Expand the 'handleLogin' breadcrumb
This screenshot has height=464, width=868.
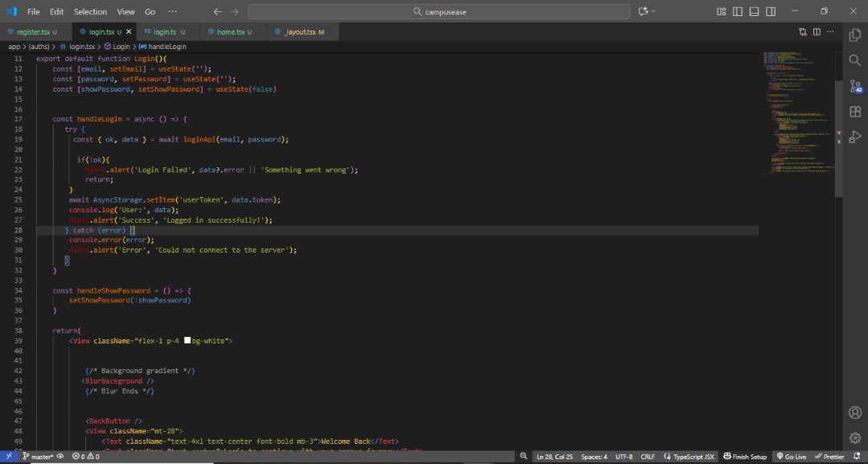pos(167,47)
